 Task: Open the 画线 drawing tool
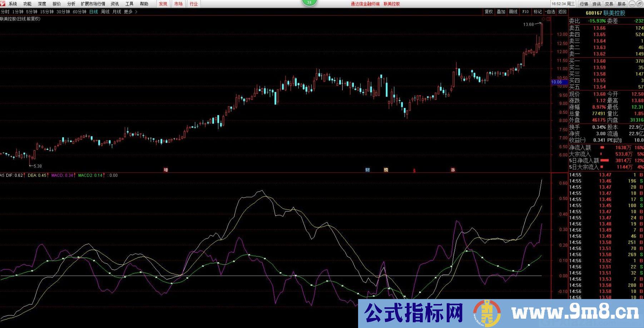(x=512, y=11)
